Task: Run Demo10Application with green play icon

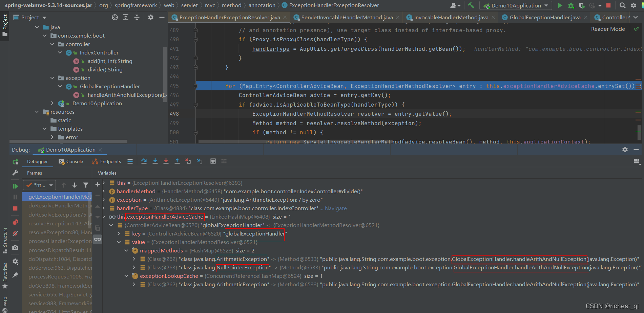Action: click(560, 5)
